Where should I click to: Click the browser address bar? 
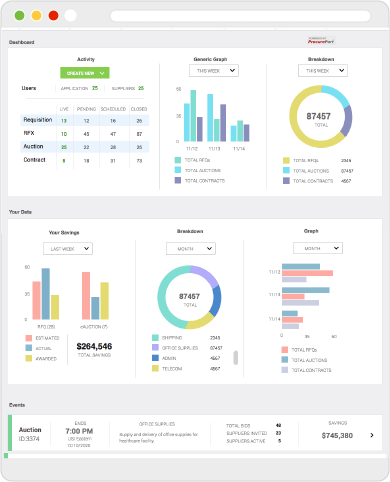click(240, 16)
